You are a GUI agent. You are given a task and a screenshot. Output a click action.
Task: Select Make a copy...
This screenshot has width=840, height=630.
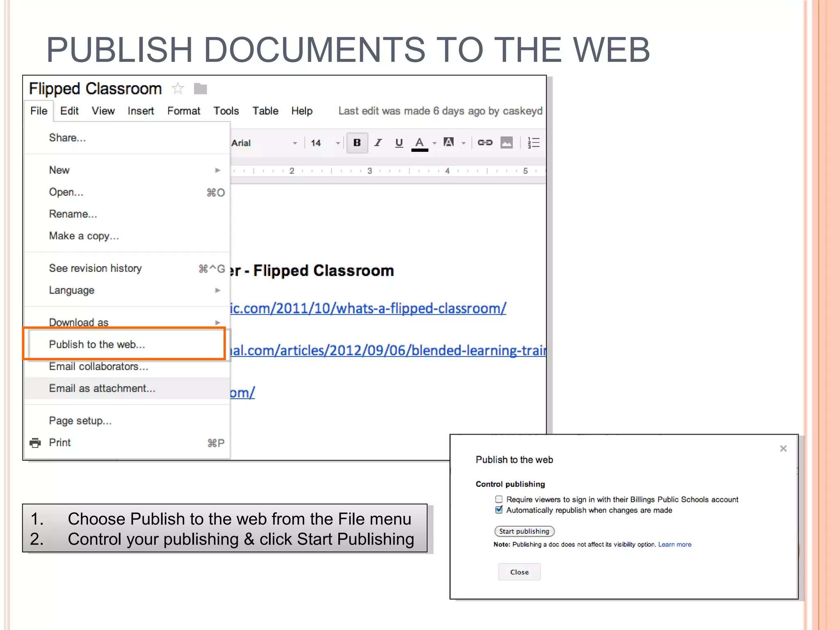127,236
